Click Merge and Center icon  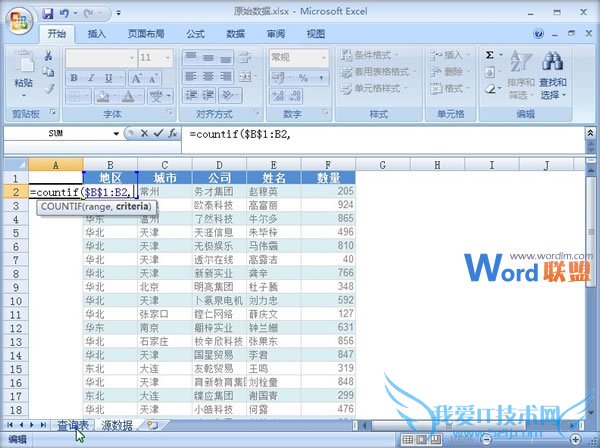click(x=245, y=77)
